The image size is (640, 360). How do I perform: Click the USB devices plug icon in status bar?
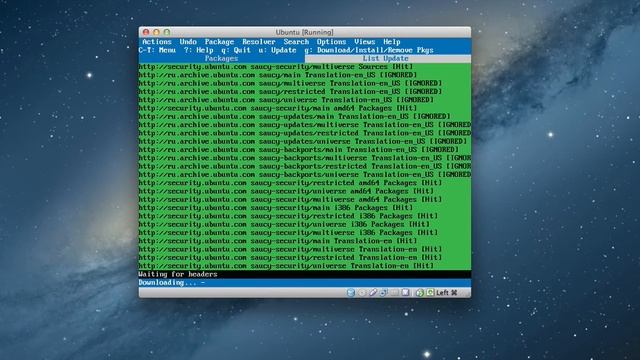pyautogui.click(x=373, y=293)
